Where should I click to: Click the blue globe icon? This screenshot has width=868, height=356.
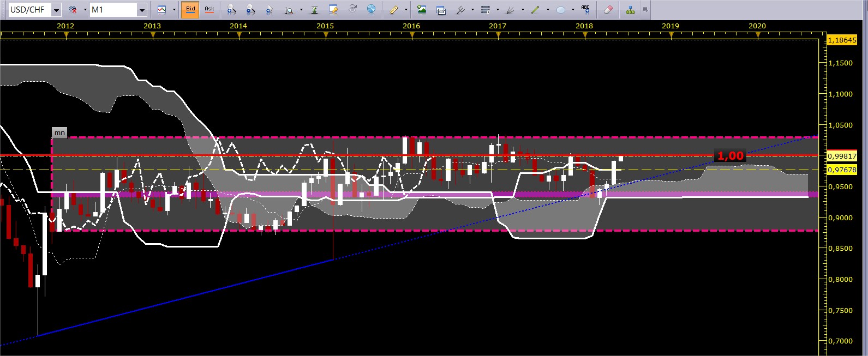[371, 9]
